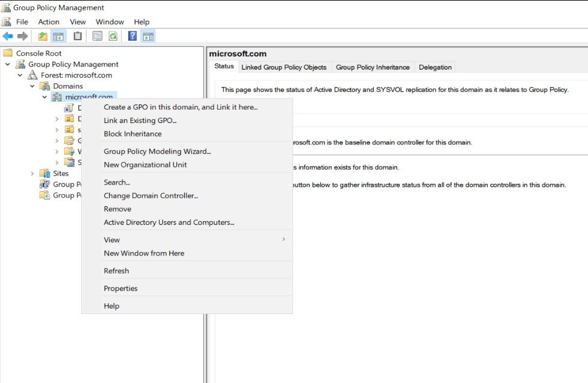Choose New Organizational Unit
588x383 pixels.
(187, 164)
